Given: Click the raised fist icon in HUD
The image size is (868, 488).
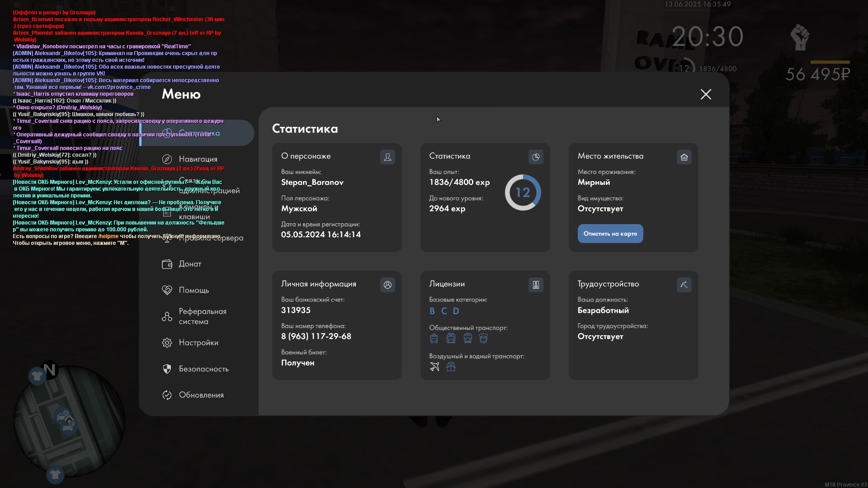Looking at the screenshot, I should coord(800,37).
